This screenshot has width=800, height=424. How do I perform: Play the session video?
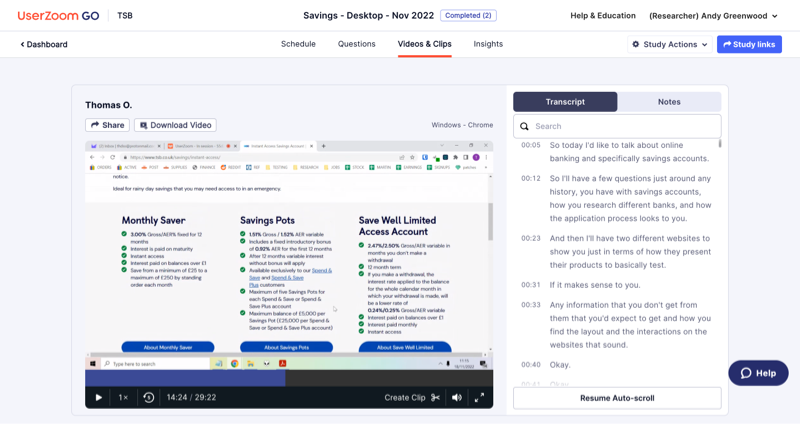(x=99, y=397)
